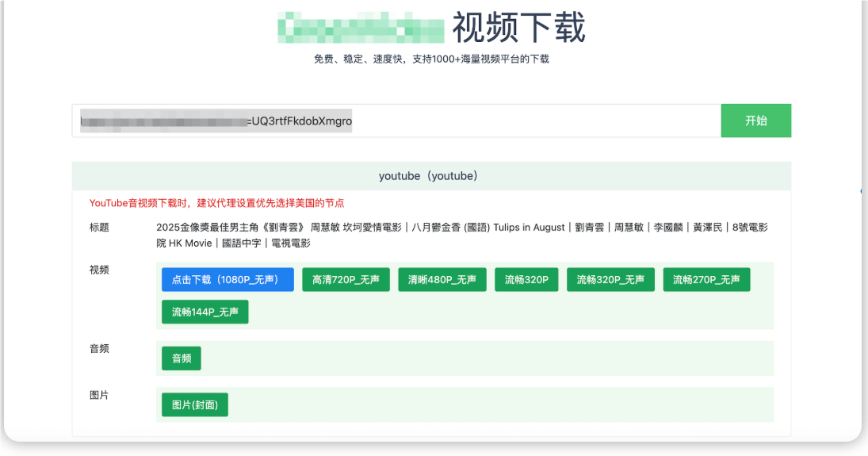Click the 音频 audio download button

pyautogui.click(x=181, y=358)
